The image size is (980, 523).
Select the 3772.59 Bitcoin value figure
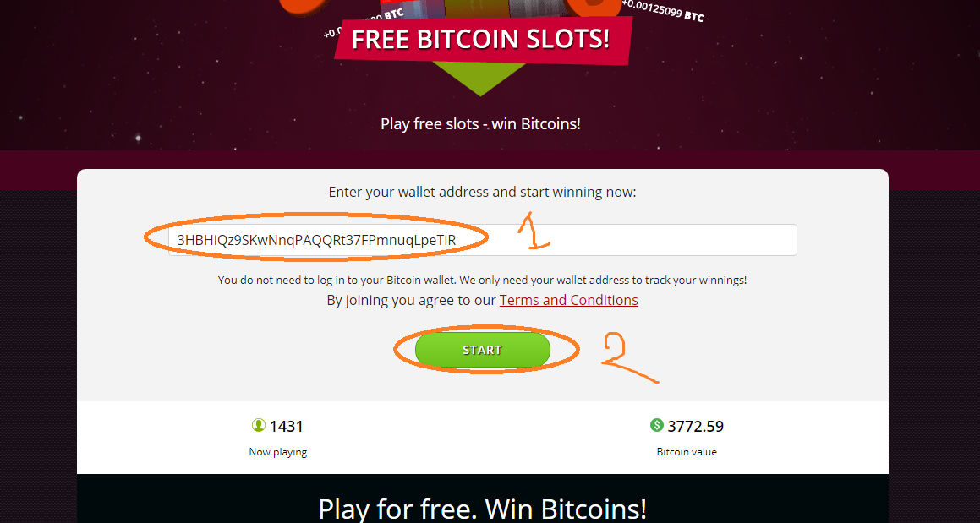click(696, 427)
